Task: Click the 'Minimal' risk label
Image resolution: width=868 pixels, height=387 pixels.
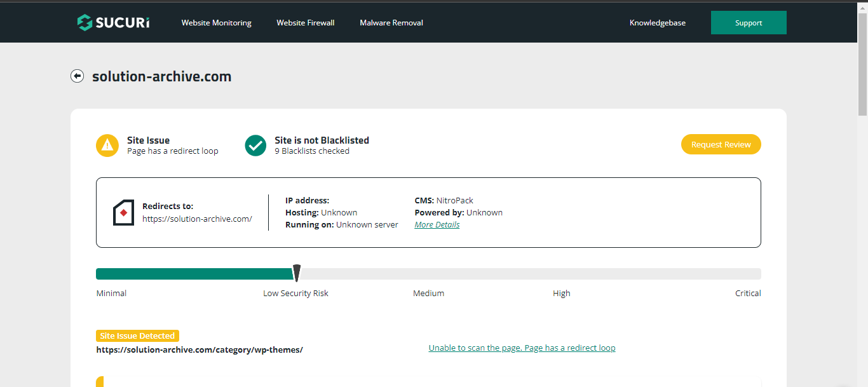Action: [111, 293]
